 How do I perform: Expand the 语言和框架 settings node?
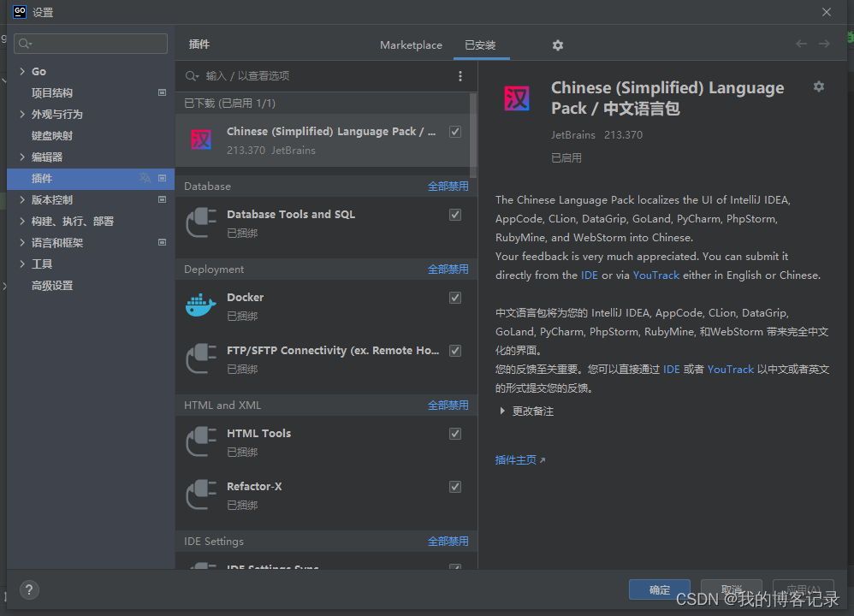coord(22,242)
